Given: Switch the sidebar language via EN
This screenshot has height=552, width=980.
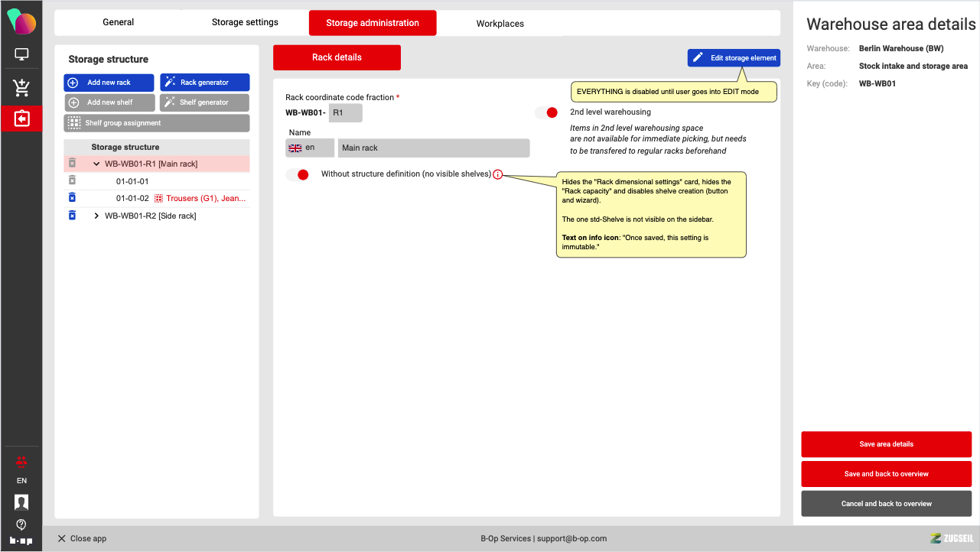Looking at the screenshot, I should 21,481.
